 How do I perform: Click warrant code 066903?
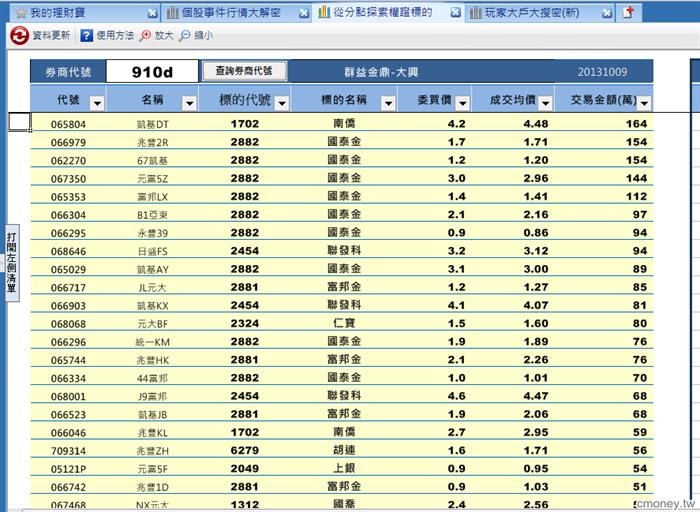(x=68, y=306)
